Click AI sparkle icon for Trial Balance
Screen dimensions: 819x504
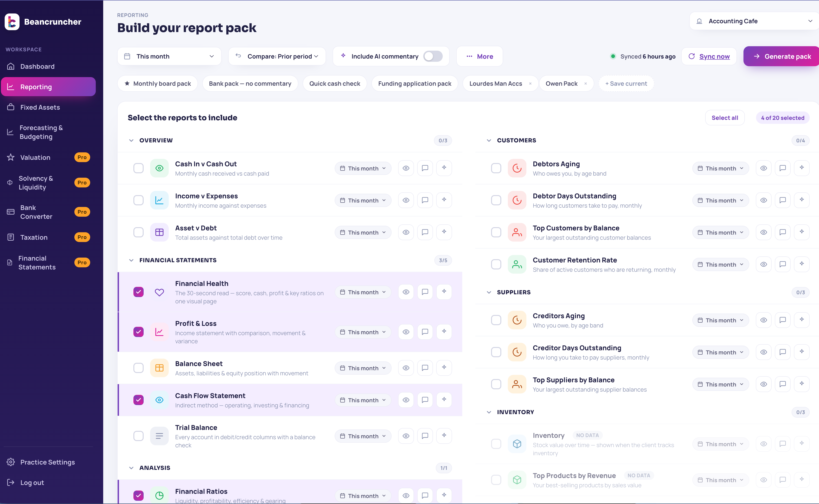coord(444,436)
